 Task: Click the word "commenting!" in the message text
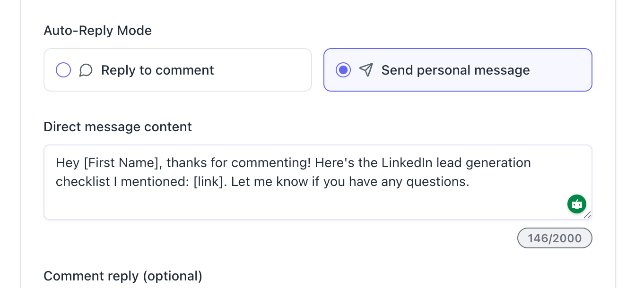click(x=271, y=163)
